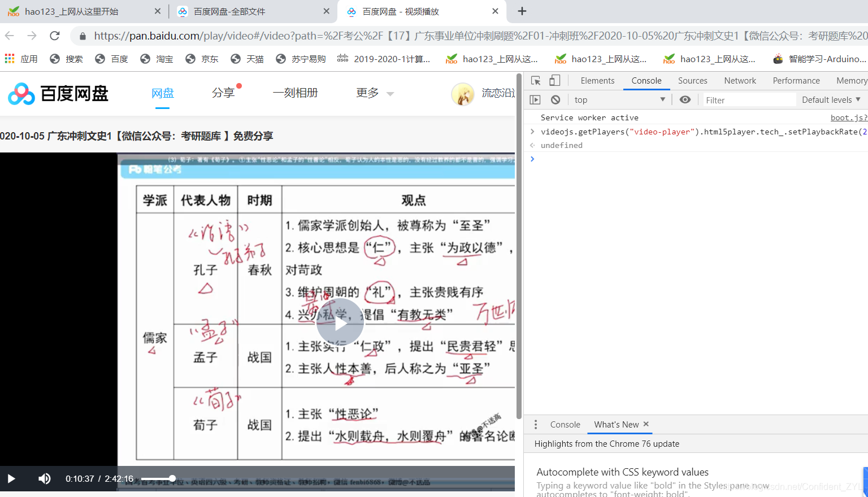Click the user avatar picture
The image size is (868, 497).
[x=463, y=94]
